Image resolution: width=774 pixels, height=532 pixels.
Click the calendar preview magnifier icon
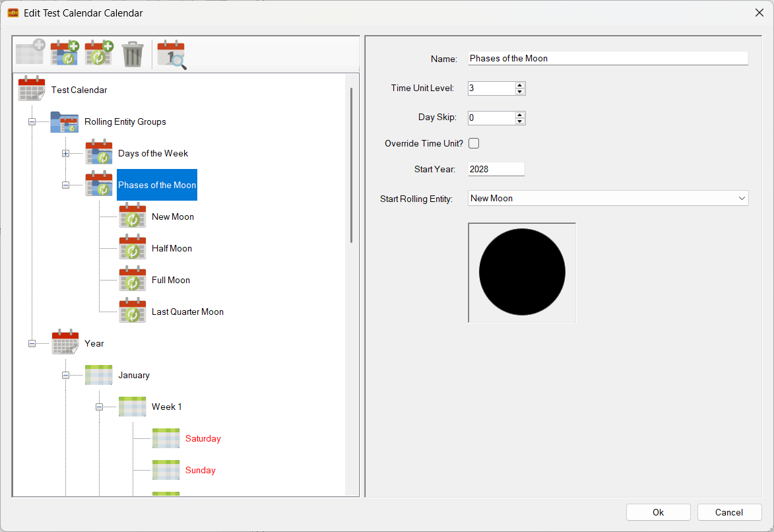point(171,55)
